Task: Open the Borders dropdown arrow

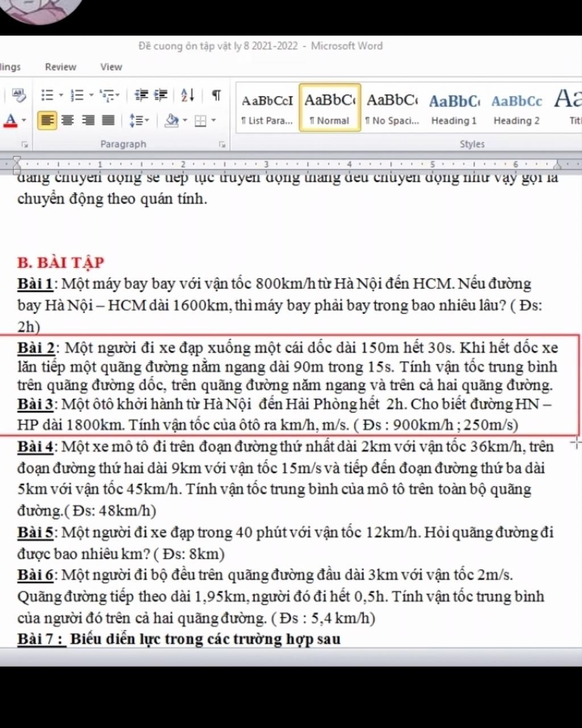Action: tap(214, 120)
